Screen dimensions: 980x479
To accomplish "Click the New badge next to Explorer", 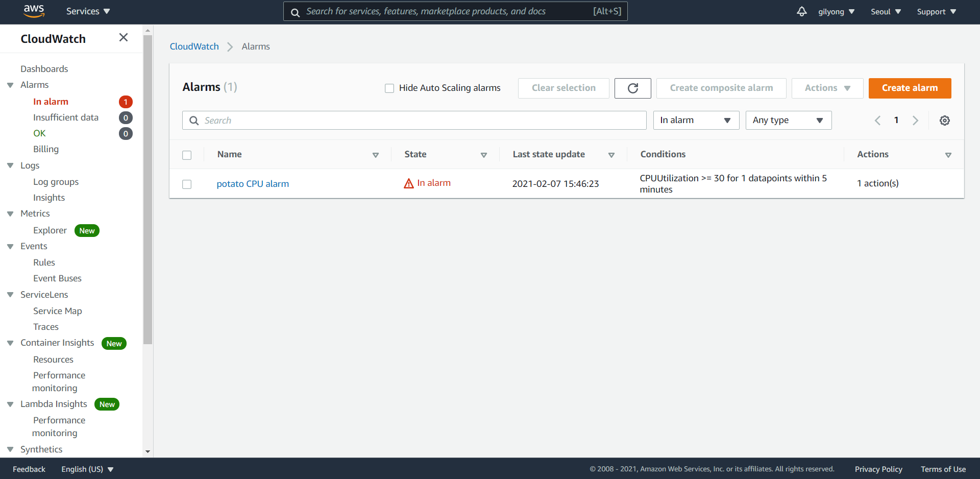I will tap(87, 231).
